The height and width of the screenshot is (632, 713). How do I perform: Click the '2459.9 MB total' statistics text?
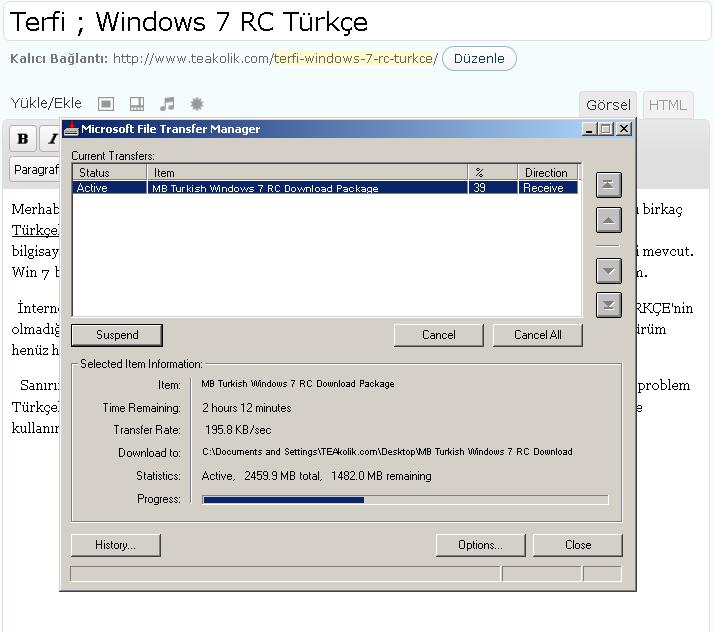(x=283, y=476)
